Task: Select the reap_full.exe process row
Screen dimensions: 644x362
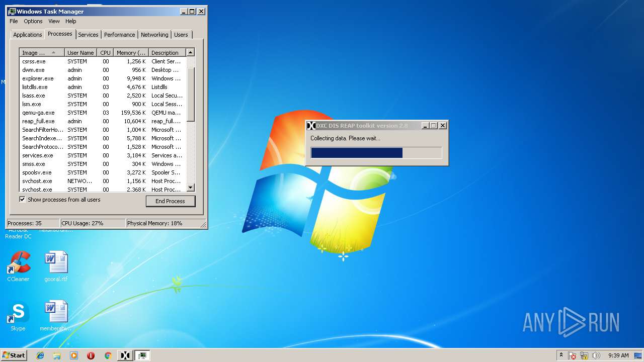Action: [x=103, y=121]
